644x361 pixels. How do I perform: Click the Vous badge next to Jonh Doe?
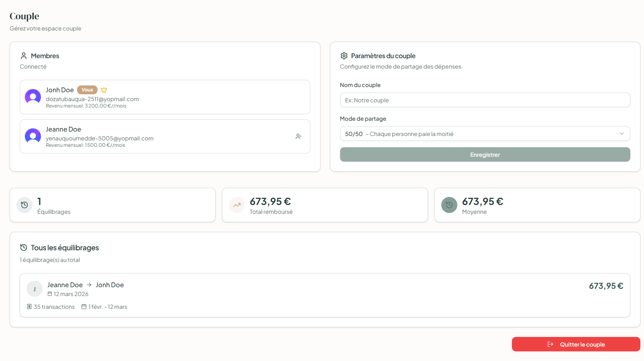point(87,90)
